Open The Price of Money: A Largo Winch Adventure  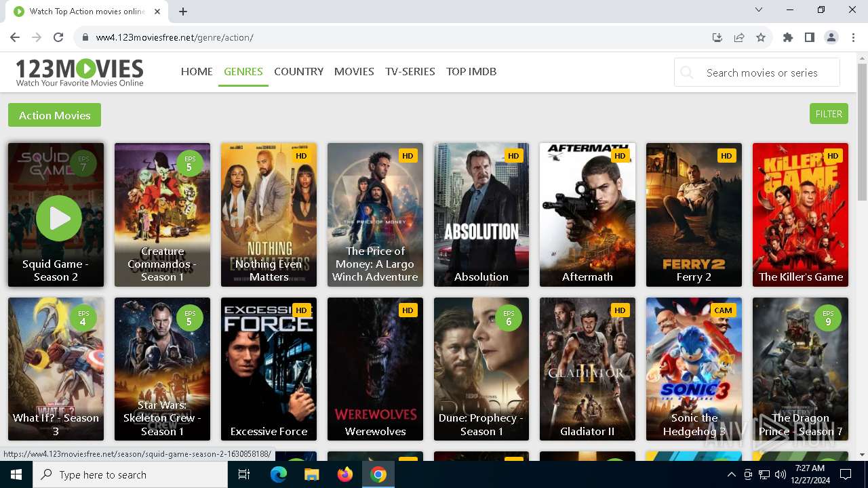375,264
